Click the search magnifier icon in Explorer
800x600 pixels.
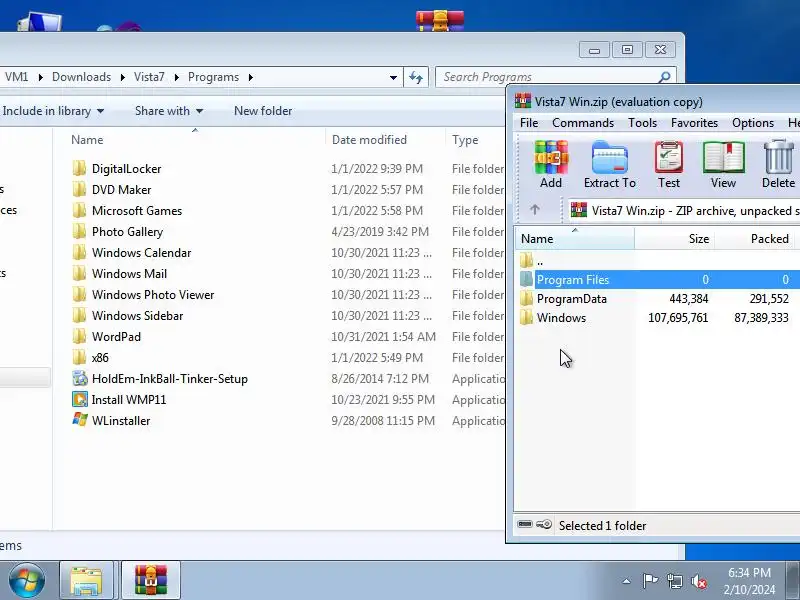[664, 77]
